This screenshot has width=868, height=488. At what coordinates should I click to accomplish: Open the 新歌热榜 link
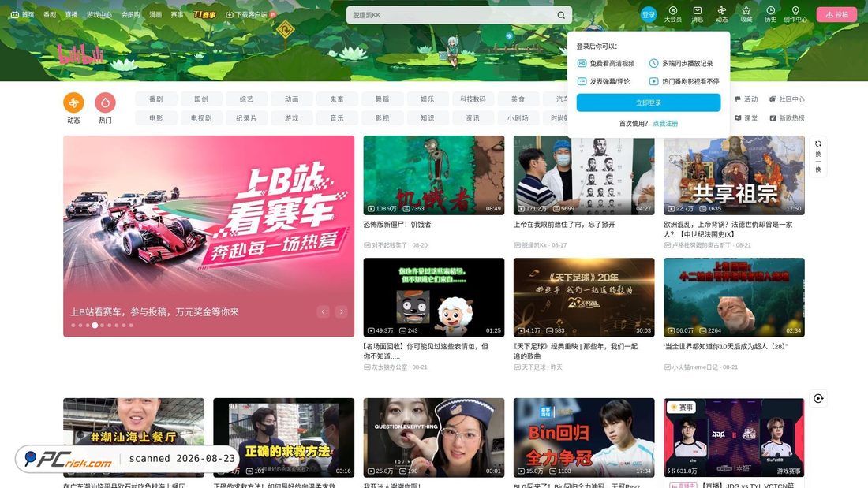787,117
